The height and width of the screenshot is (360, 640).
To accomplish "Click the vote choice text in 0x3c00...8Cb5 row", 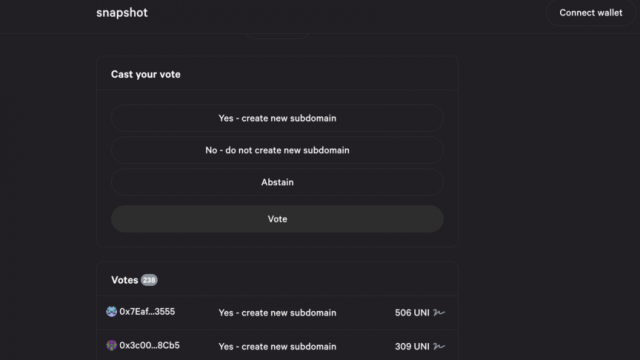I will (x=277, y=347).
